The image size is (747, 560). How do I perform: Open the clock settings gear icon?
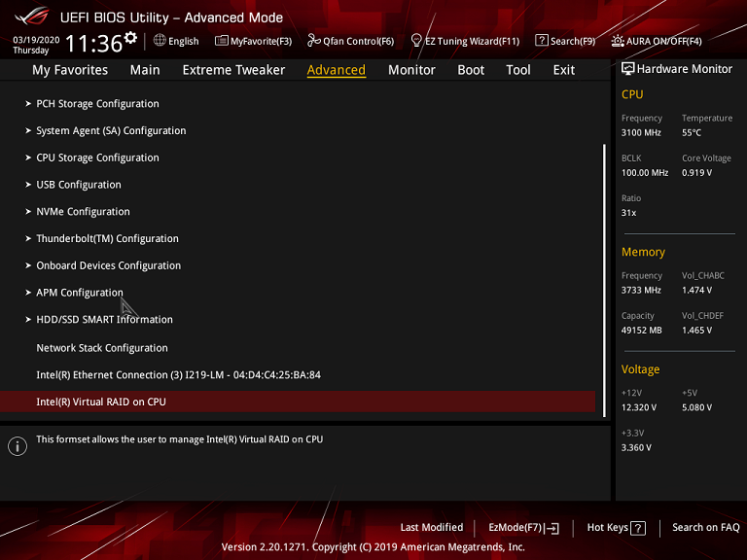130,37
